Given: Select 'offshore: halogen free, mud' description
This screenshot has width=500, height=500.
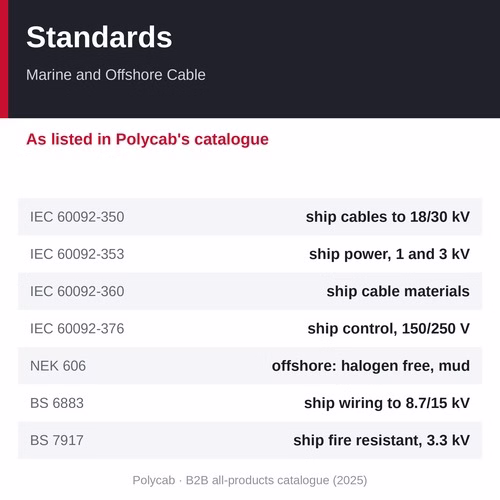Looking at the screenshot, I should 371,366.
